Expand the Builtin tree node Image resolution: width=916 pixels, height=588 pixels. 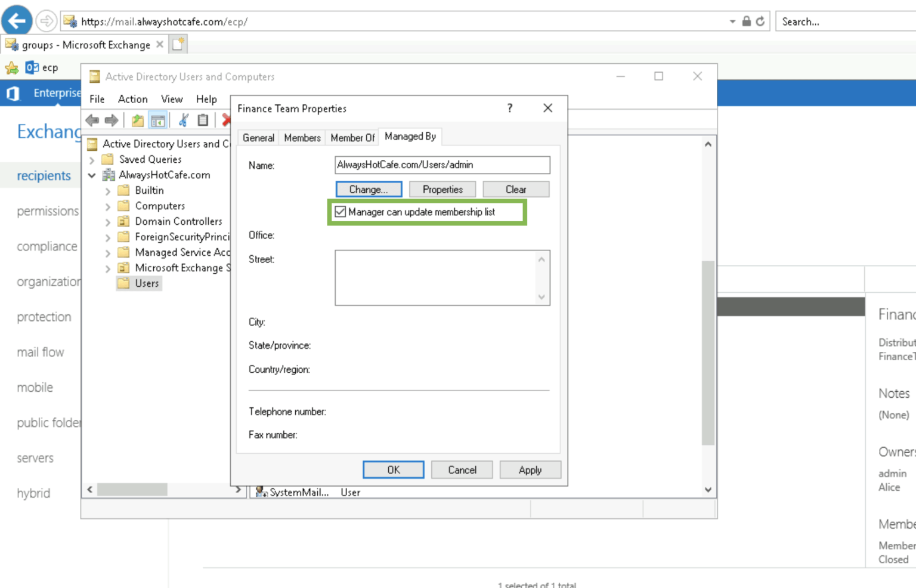click(108, 191)
